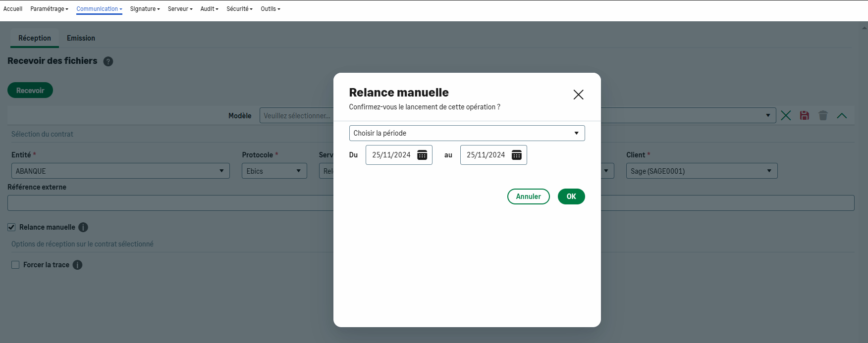Click the Annuler button
The width and height of the screenshot is (868, 343).
coord(528,196)
